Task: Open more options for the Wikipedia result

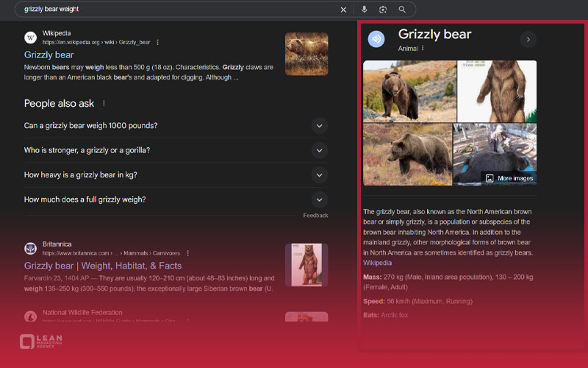Action: (157, 43)
